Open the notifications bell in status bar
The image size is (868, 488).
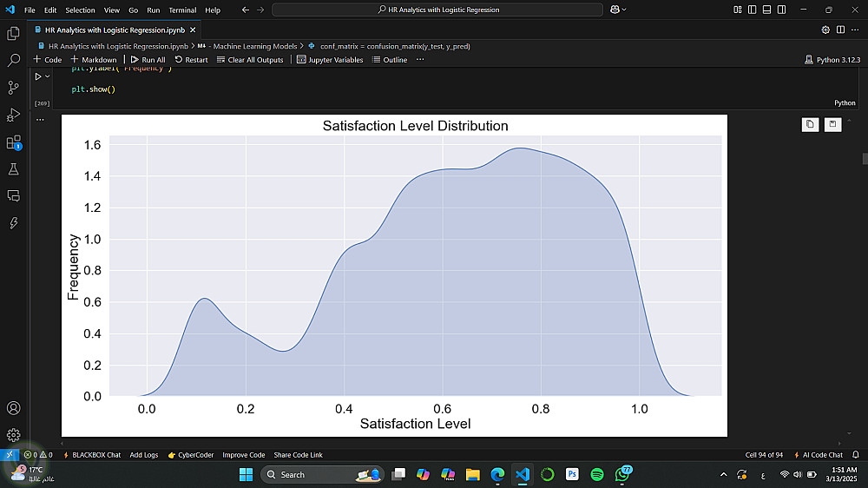855,455
